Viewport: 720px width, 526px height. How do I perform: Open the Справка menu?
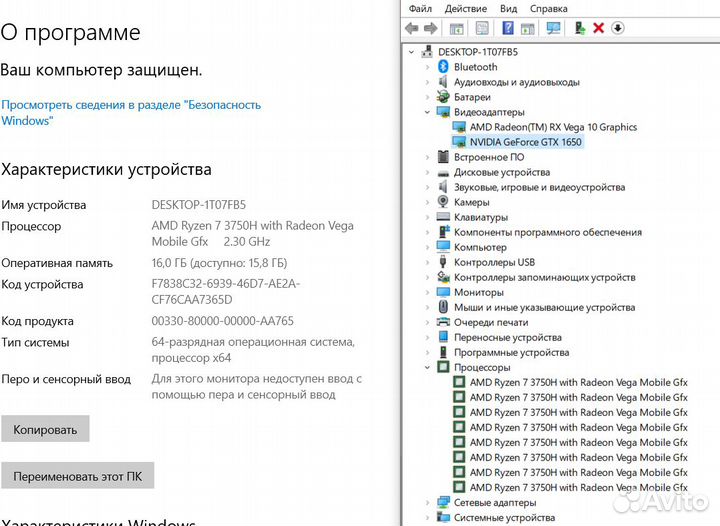(549, 8)
